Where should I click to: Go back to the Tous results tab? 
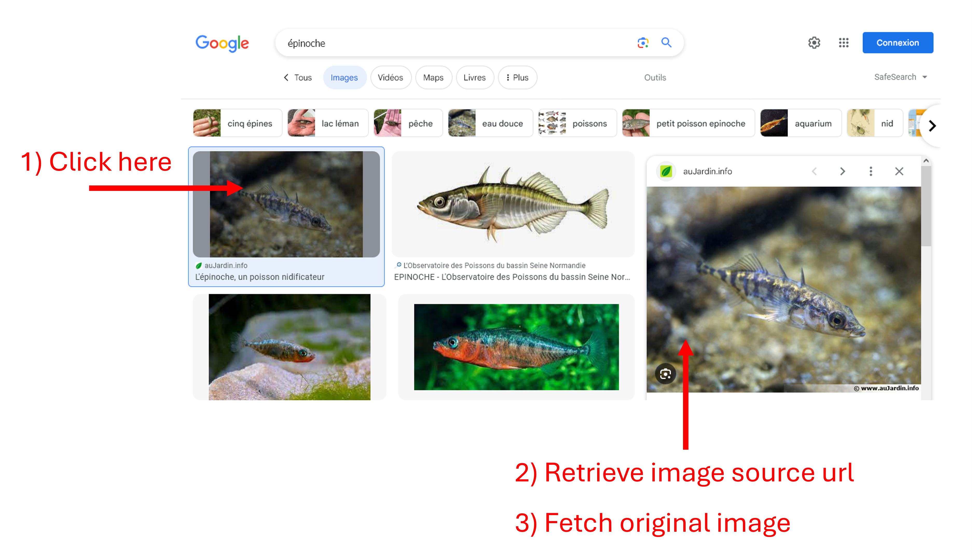pos(298,78)
